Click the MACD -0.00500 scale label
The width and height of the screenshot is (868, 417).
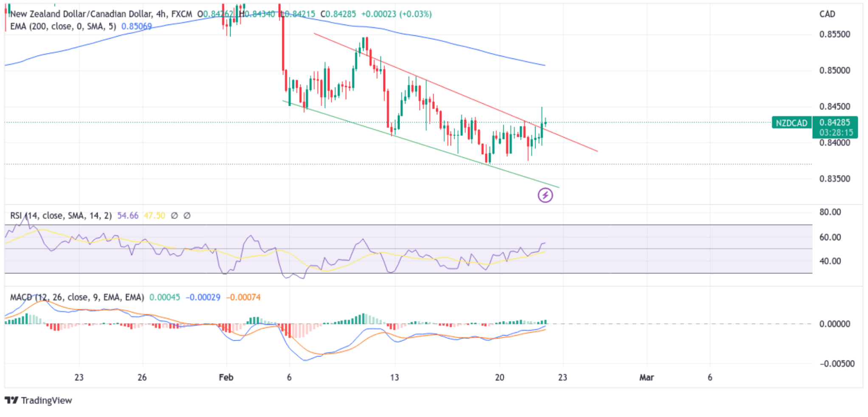pyautogui.click(x=837, y=364)
